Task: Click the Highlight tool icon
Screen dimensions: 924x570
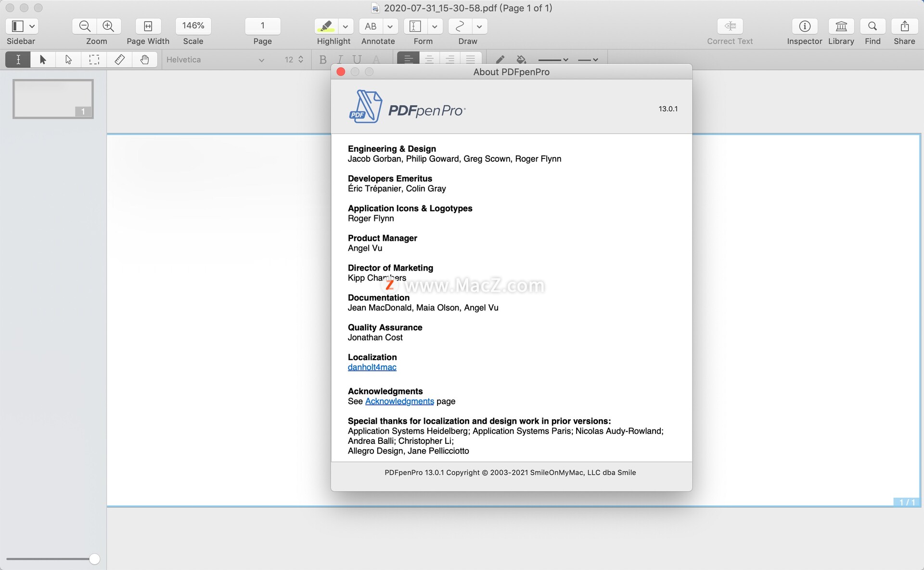Action: 326,26
